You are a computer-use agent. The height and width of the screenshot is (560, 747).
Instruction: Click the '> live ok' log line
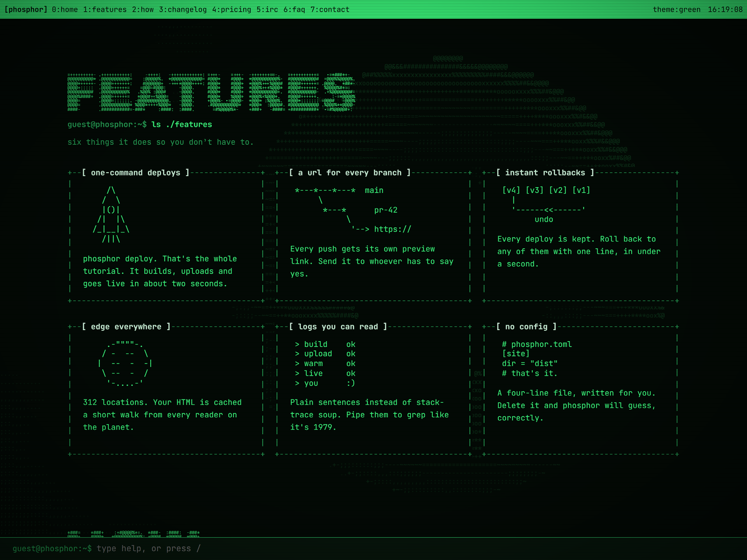click(325, 373)
